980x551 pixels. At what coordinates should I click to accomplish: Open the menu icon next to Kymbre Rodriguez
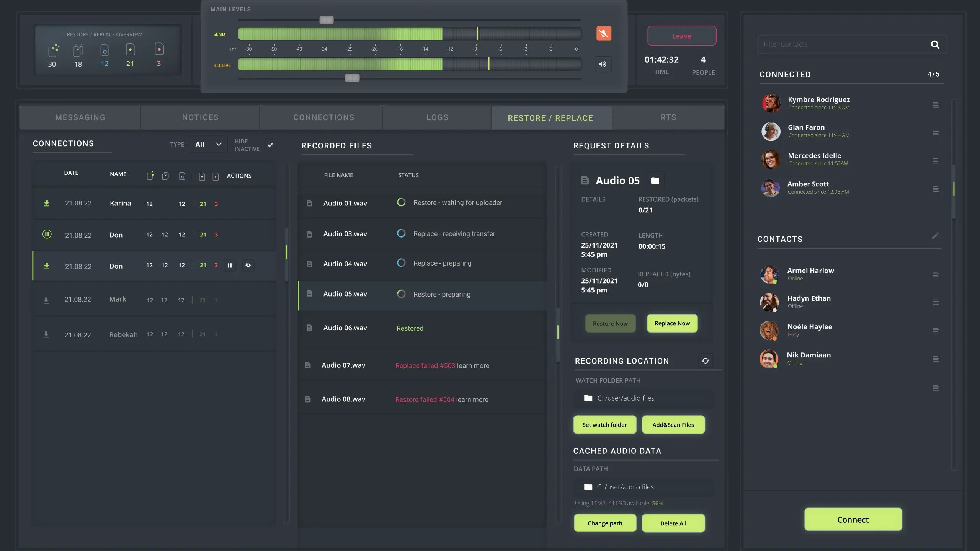(x=936, y=105)
